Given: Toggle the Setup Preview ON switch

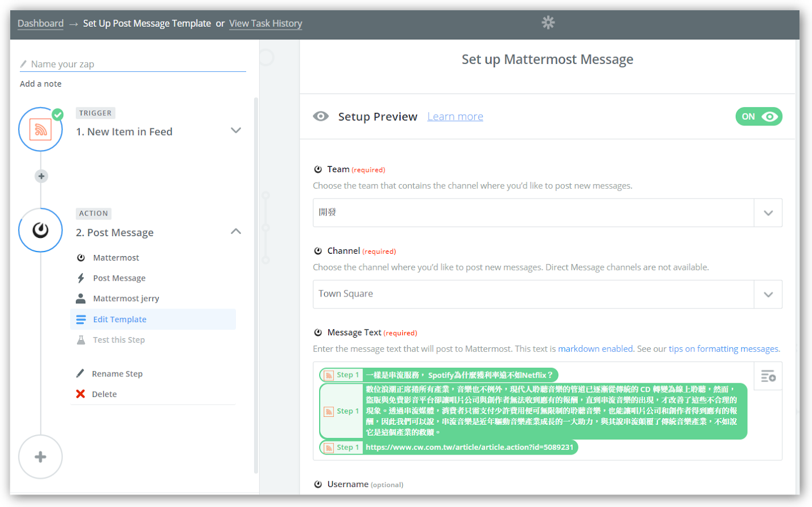Looking at the screenshot, I should tap(758, 116).
